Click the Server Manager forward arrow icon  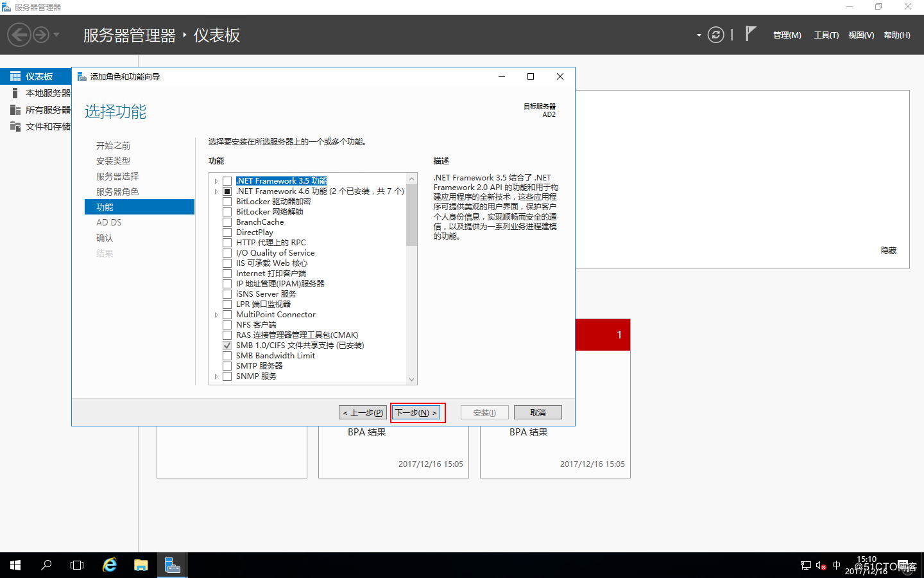click(41, 35)
